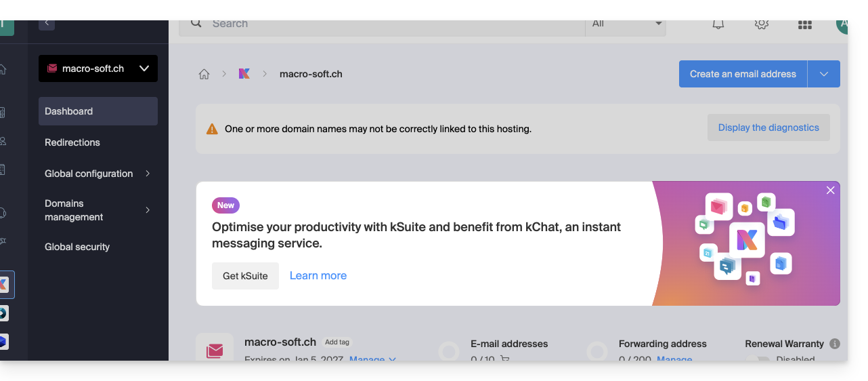Open the macro-soft.ch product selector

tap(98, 68)
